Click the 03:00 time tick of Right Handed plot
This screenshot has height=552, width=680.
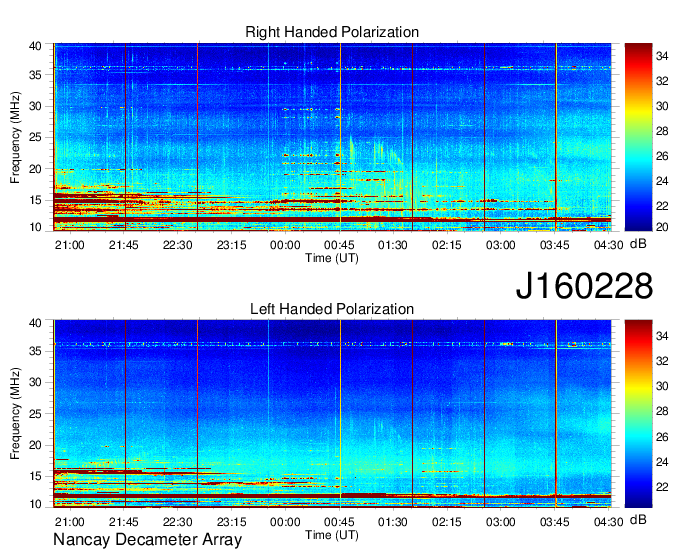(x=500, y=245)
